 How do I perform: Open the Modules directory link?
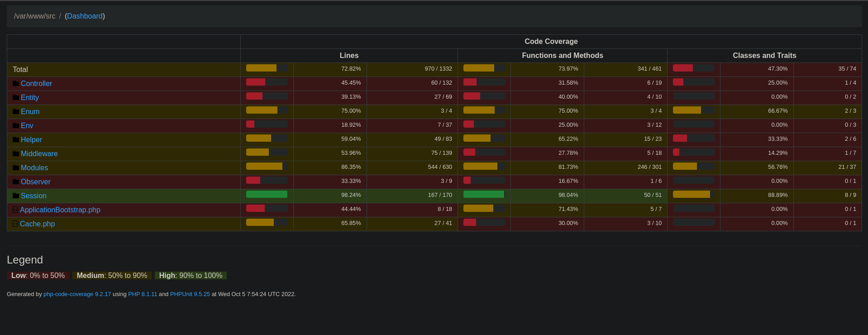point(34,167)
